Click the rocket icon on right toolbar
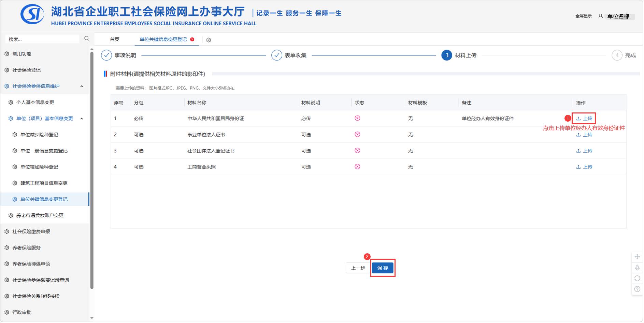 637,268
